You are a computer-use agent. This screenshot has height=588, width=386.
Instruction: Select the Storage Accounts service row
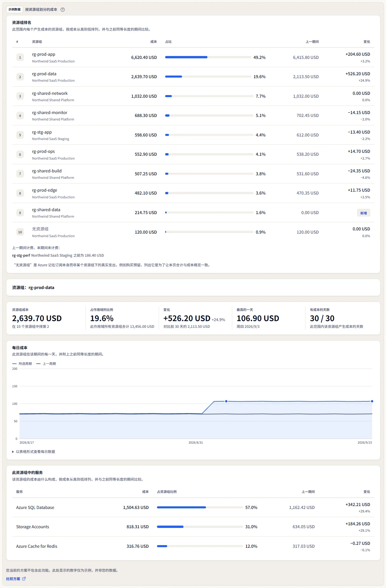[x=193, y=527]
